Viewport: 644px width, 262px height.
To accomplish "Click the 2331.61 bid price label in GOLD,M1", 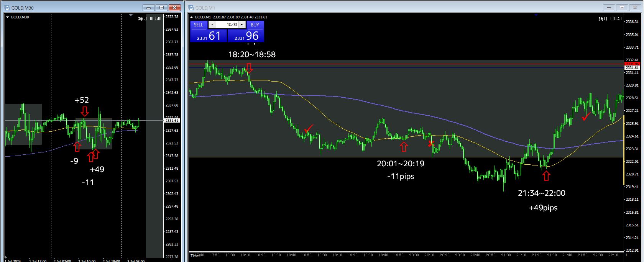I will click(632, 68).
